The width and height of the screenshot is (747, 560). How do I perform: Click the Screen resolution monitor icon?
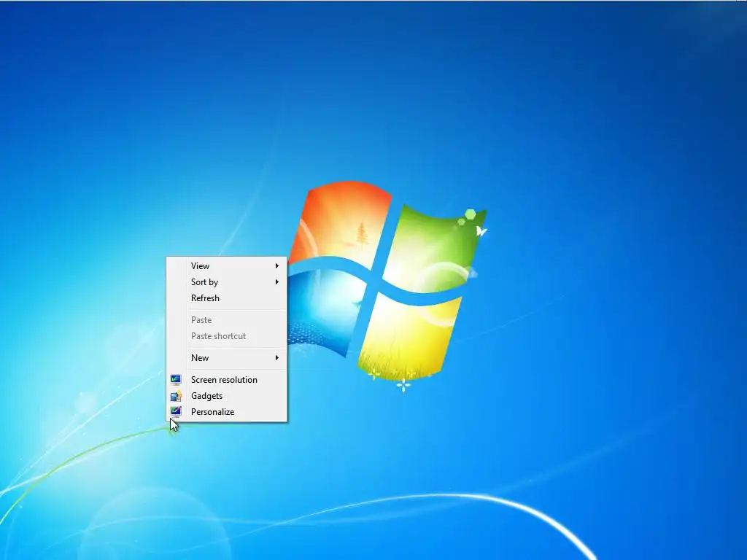coord(176,379)
